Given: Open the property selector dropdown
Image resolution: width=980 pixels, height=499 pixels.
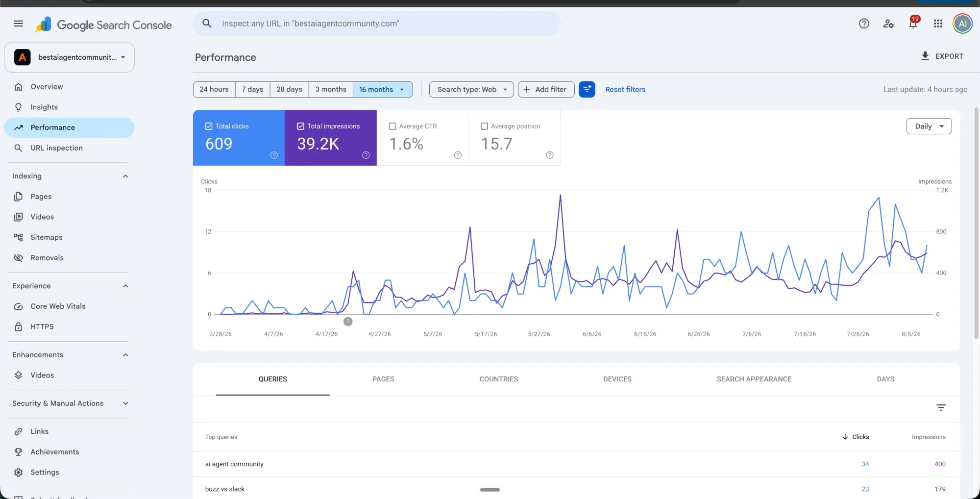Looking at the screenshot, I should coord(70,57).
